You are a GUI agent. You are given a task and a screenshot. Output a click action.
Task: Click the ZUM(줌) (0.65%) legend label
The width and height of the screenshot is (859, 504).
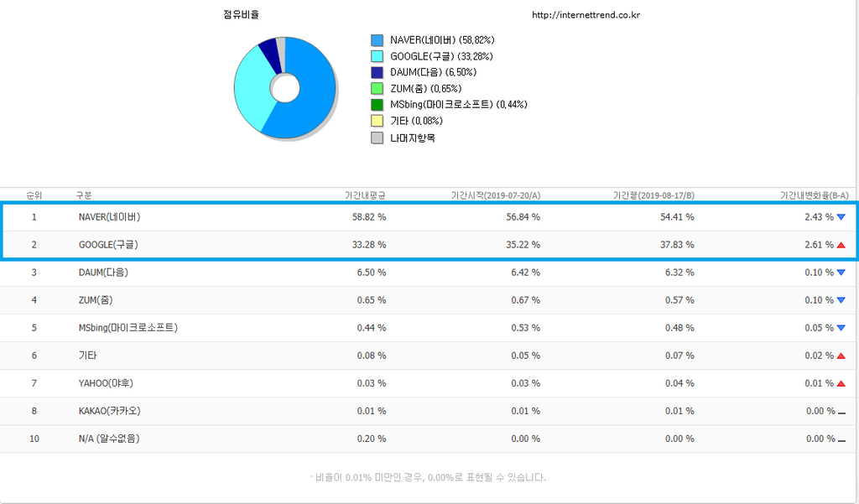[x=425, y=89]
